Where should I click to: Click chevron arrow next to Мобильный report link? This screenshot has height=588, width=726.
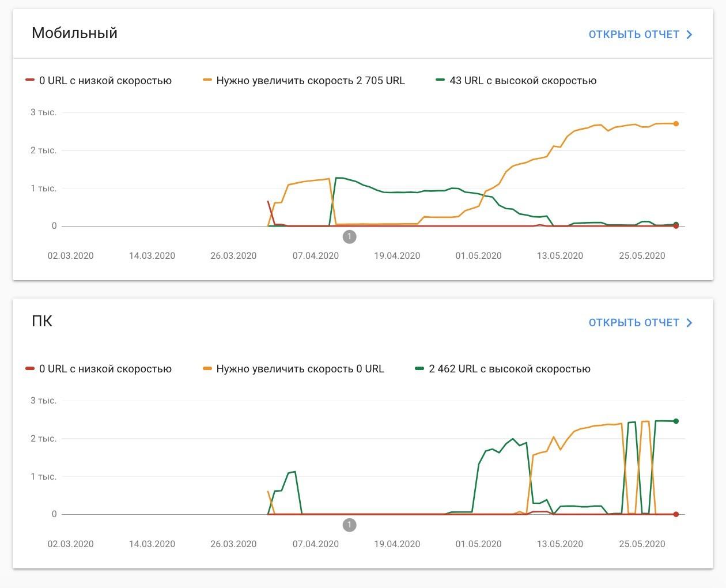(x=690, y=35)
